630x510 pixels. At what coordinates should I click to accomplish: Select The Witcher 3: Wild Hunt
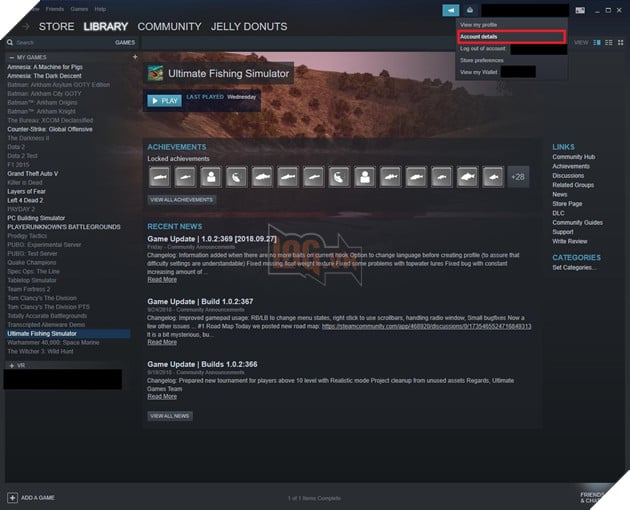pyautogui.click(x=40, y=352)
